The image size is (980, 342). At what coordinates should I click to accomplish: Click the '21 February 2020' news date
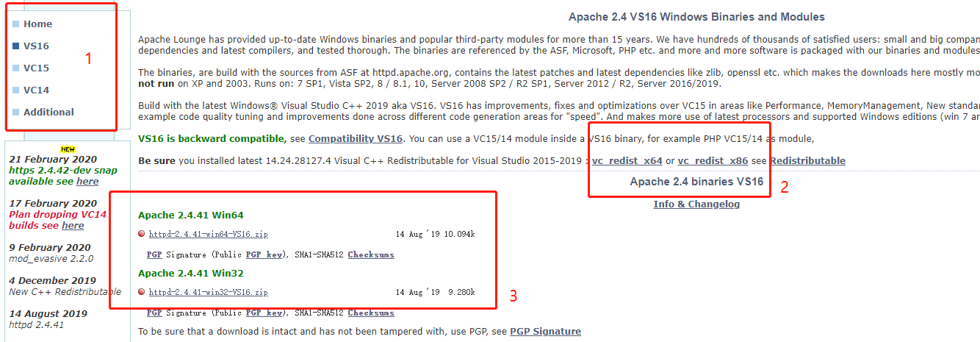(53, 160)
